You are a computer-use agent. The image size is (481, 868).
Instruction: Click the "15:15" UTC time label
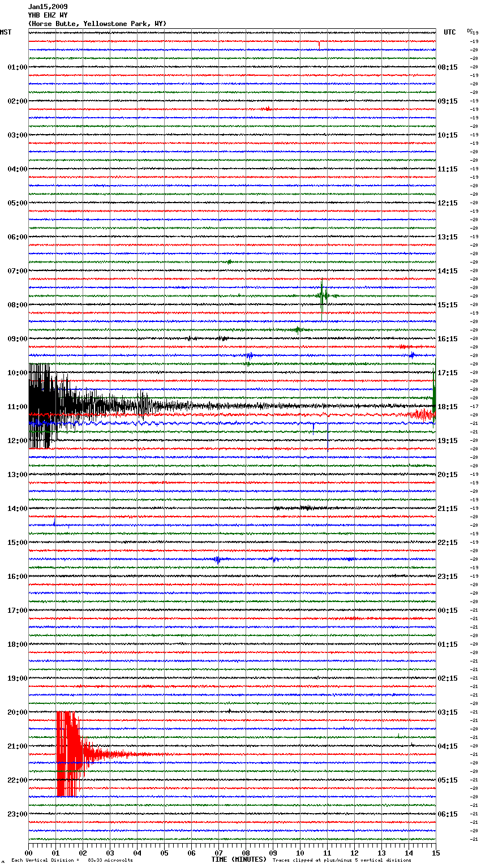click(x=448, y=305)
